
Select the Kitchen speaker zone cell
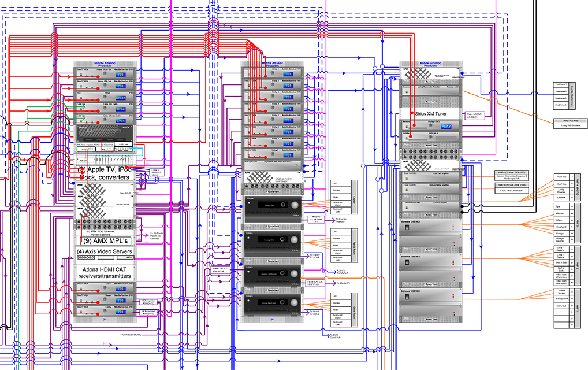[x=561, y=213]
